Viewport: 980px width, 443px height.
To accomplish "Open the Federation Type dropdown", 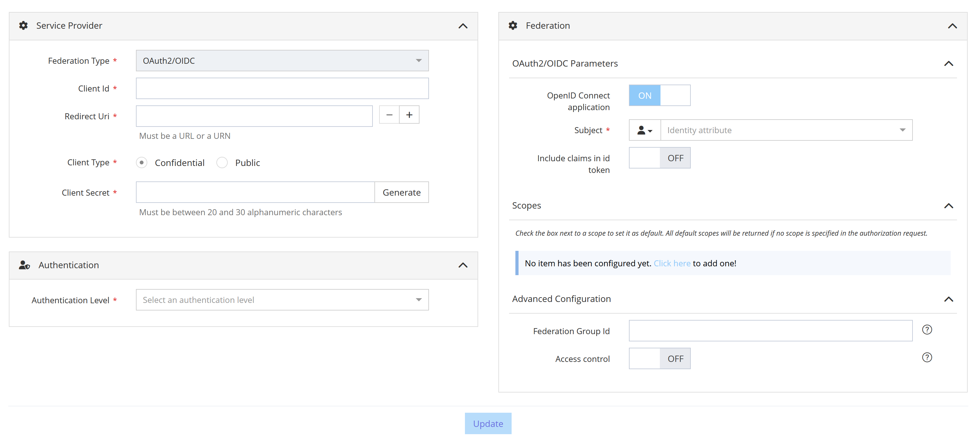I will [x=282, y=61].
